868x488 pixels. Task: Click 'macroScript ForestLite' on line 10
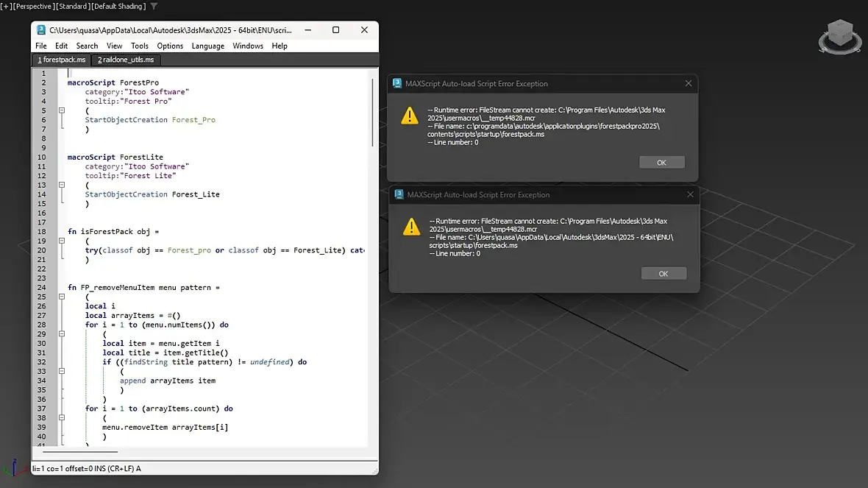(x=115, y=158)
